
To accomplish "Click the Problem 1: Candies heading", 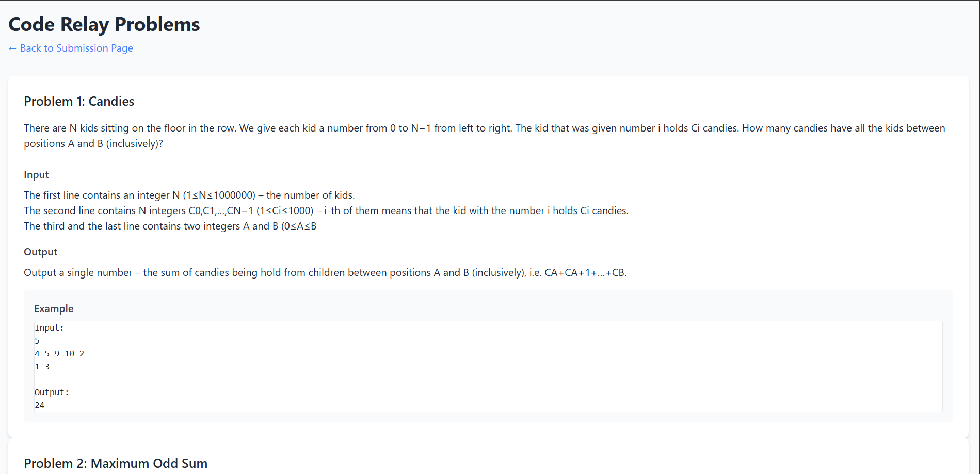I will (x=79, y=101).
